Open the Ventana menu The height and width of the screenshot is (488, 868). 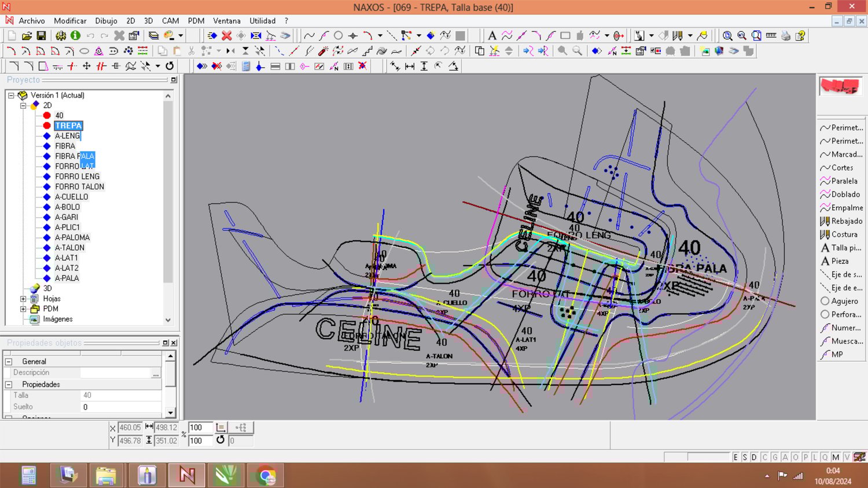[x=227, y=21]
